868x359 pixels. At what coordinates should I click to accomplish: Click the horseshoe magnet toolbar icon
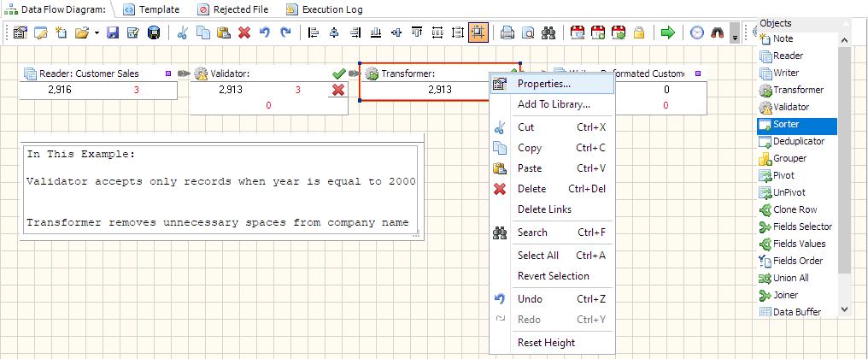tap(718, 33)
